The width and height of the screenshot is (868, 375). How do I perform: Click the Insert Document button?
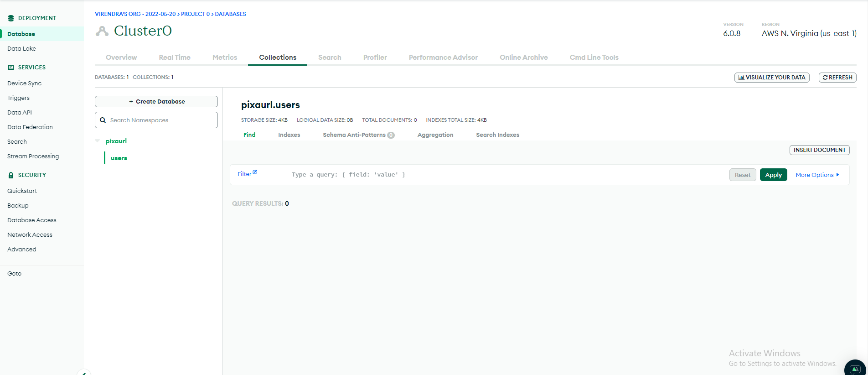coord(819,150)
